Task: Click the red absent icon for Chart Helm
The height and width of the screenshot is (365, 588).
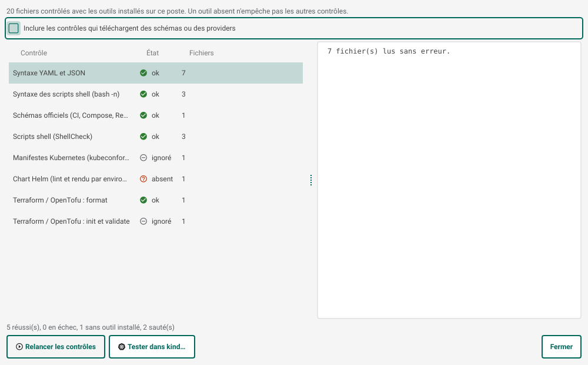Action: 143,179
